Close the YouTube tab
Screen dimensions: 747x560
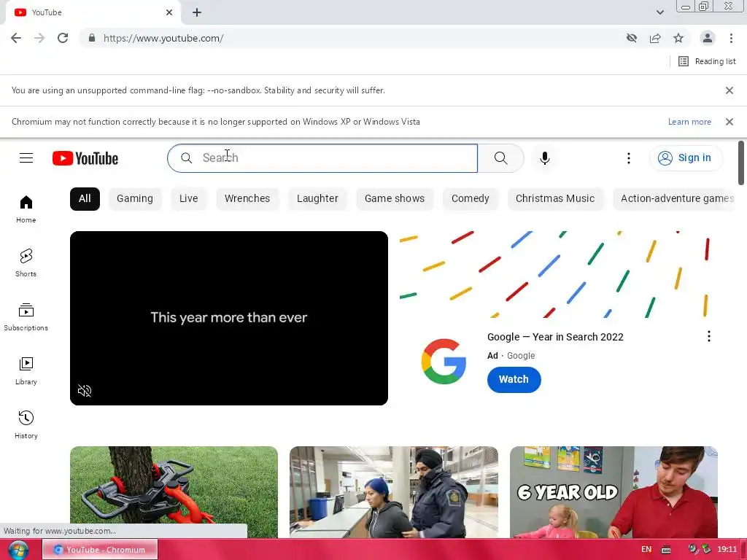169,12
